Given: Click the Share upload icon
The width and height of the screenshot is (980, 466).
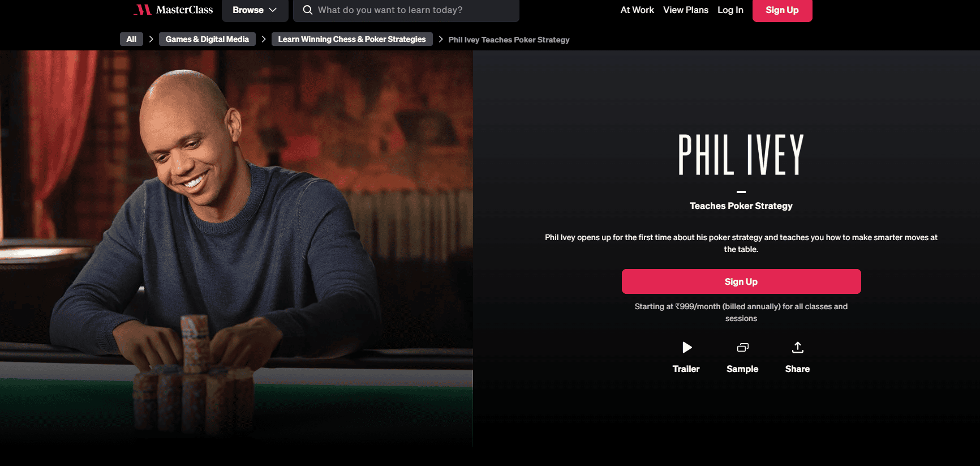Looking at the screenshot, I should (798, 347).
